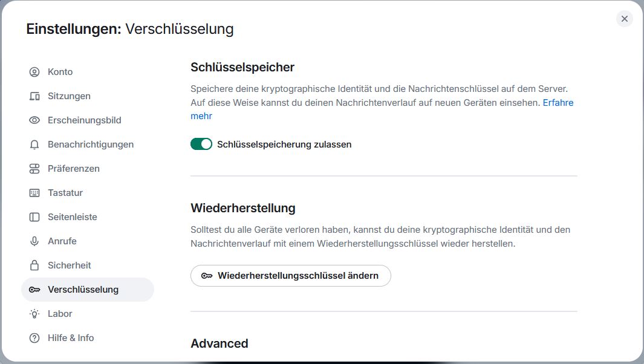Viewport: 644px width, 364px height.
Task: Close the Einstellungen dialog
Action: tap(625, 19)
